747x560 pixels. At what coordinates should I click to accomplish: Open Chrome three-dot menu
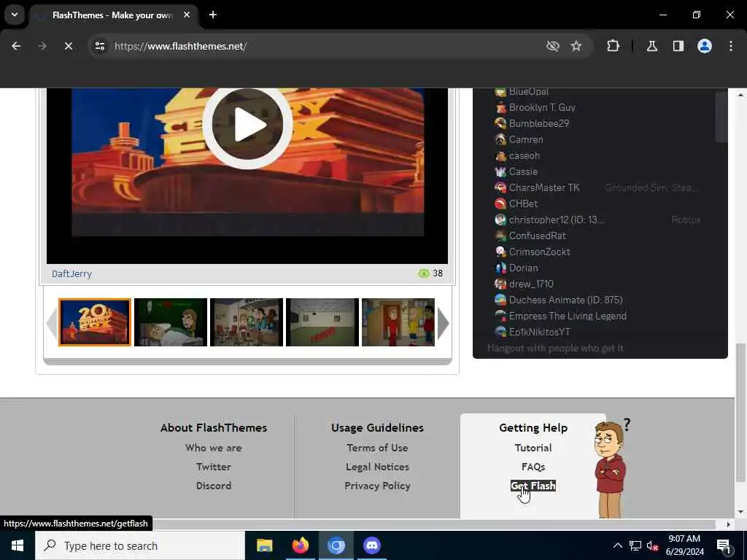[731, 46]
